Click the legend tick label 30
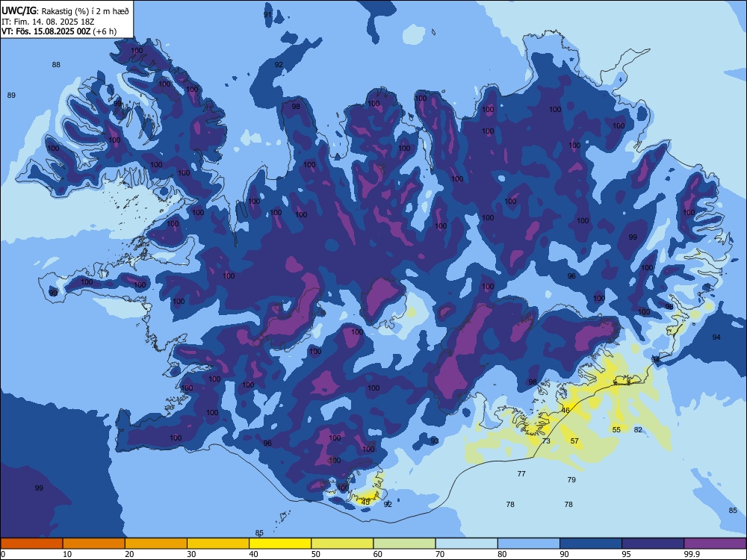The image size is (747, 560). pos(191,554)
